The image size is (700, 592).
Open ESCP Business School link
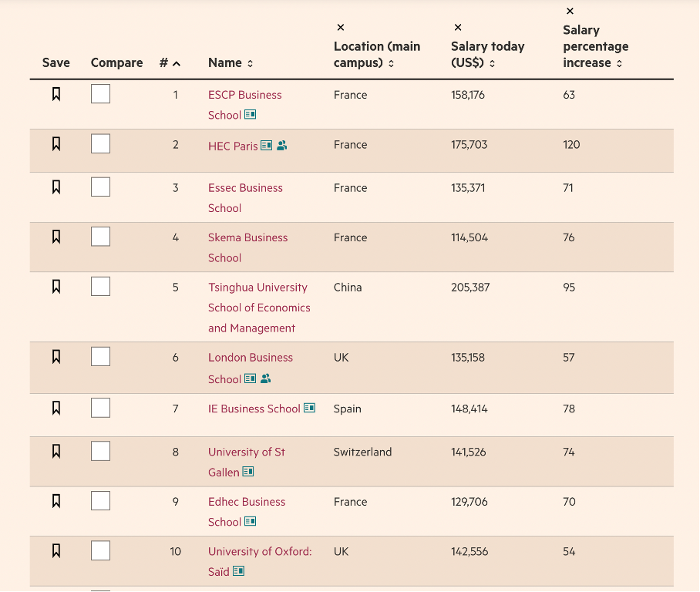click(244, 105)
